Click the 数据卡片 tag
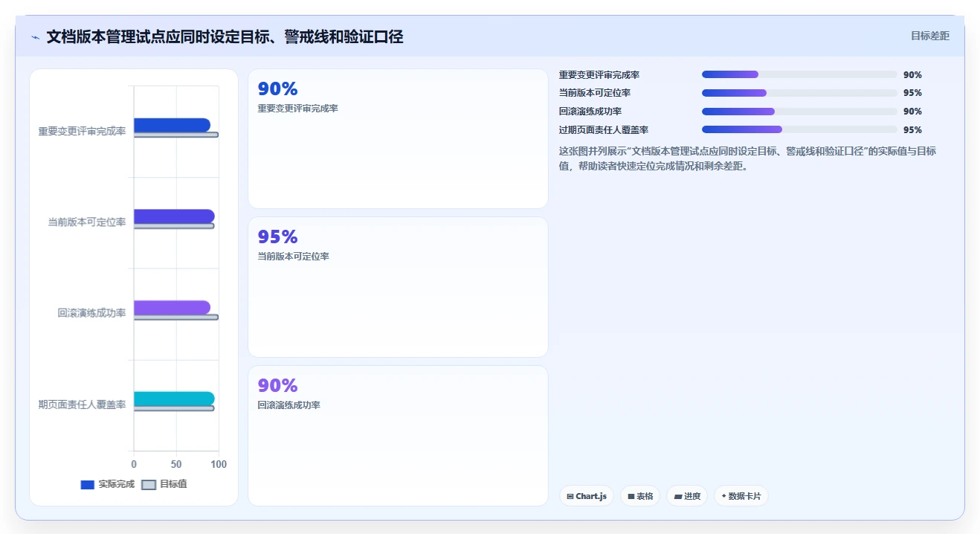The width and height of the screenshot is (980, 534). pyautogui.click(x=741, y=496)
